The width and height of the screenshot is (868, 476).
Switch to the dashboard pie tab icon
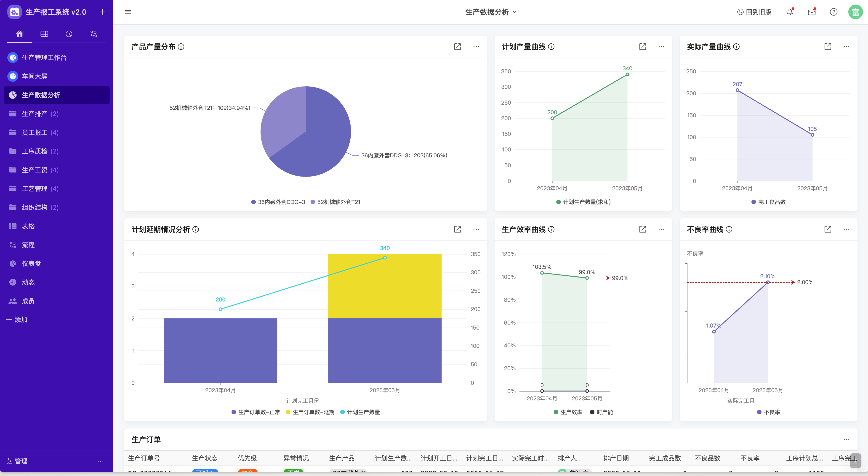point(69,34)
